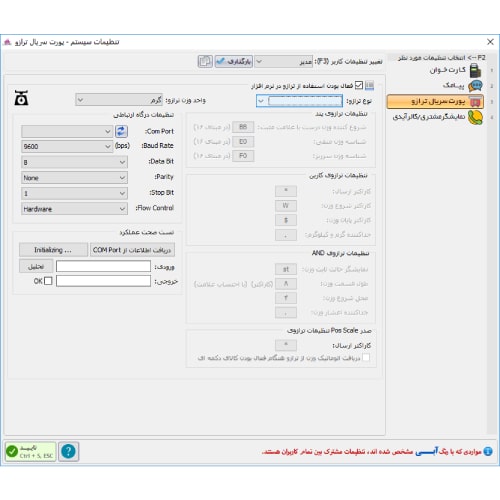This screenshot has width=500, height=500.
Task: Click the Initializing ... button
Action: coord(53,250)
